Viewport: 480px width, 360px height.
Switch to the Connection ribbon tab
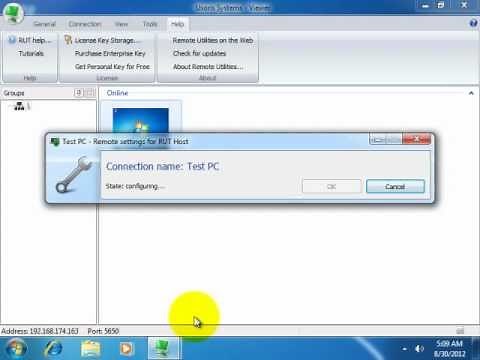[x=85, y=24]
